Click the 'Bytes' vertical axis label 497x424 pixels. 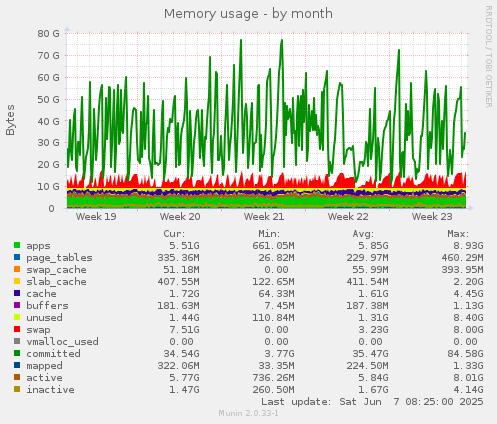coord(10,120)
